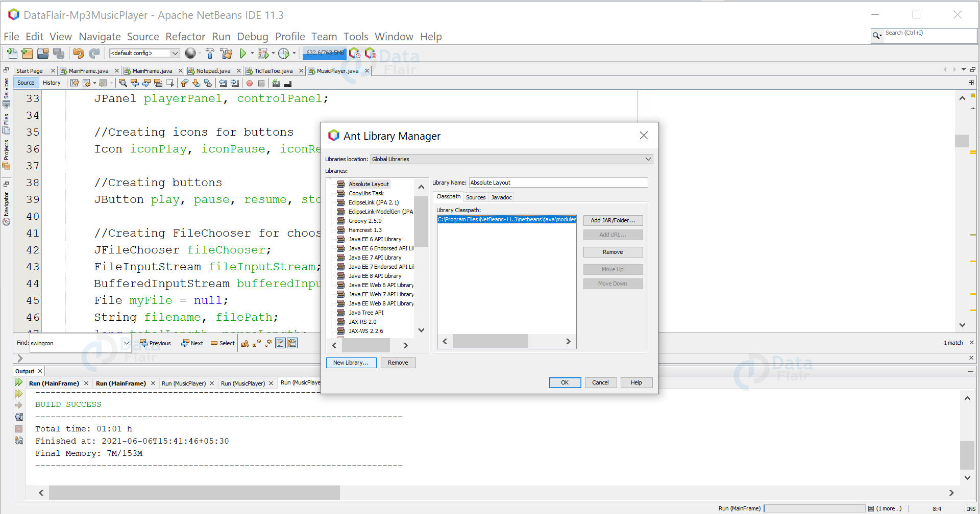Switch to the Javadoc tab
The width and height of the screenshot is (980, 514).
point(501,197)
